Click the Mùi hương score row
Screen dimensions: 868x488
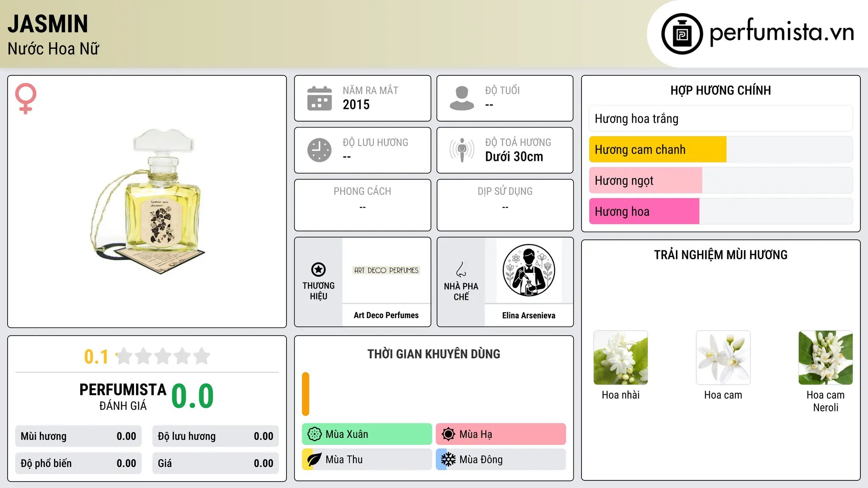[78, 436]
